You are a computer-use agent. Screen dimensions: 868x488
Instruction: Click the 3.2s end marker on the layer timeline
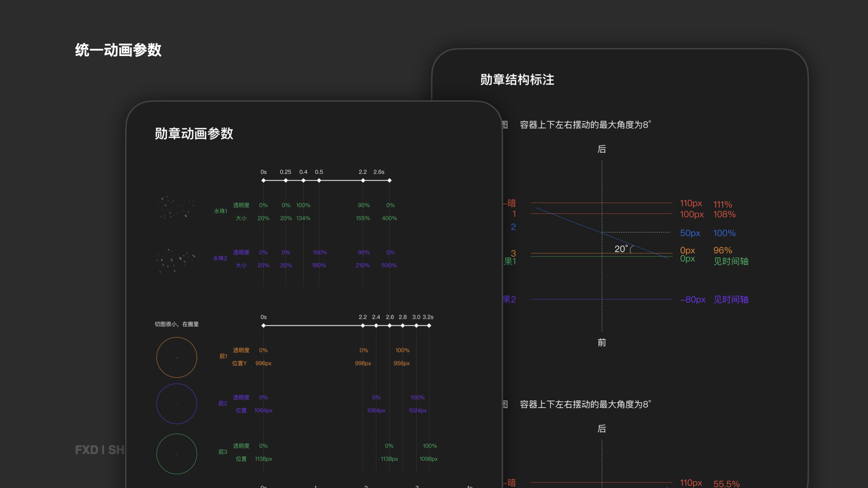(x=429, y=325)
